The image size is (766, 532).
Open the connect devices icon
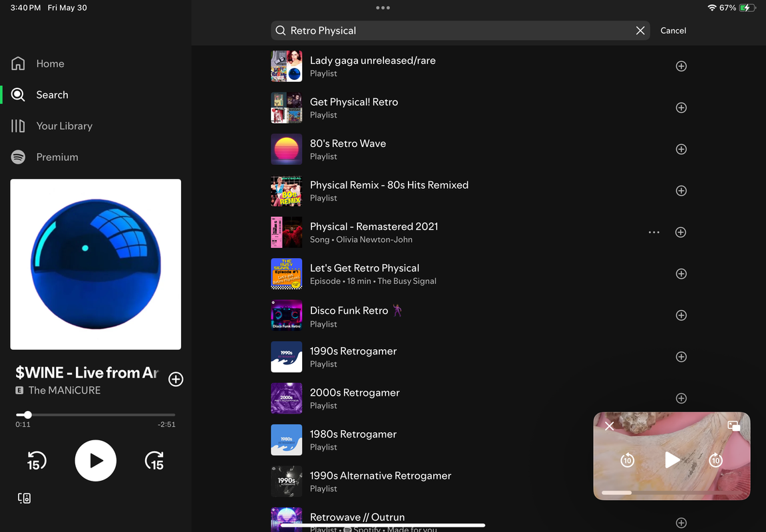click(x=24, y=498)
